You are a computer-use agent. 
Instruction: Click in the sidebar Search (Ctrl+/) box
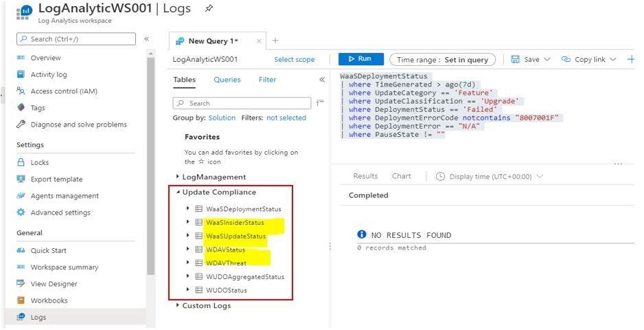76,38
